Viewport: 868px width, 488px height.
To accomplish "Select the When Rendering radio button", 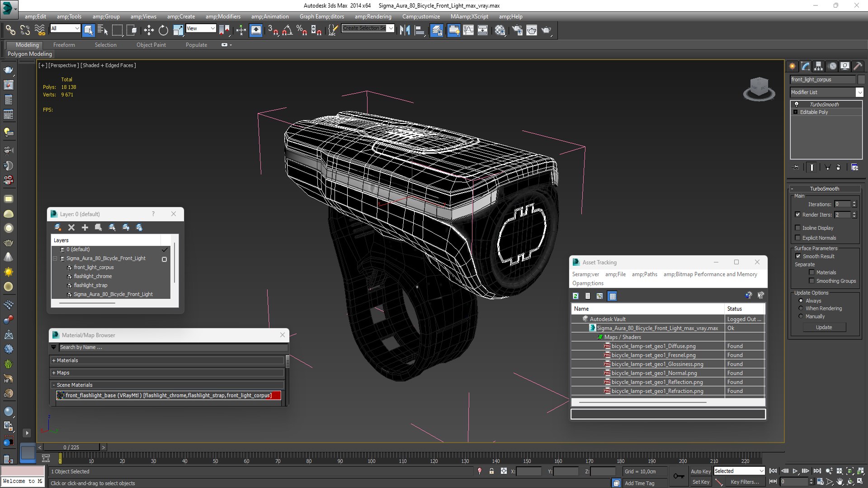I will 801,308.
